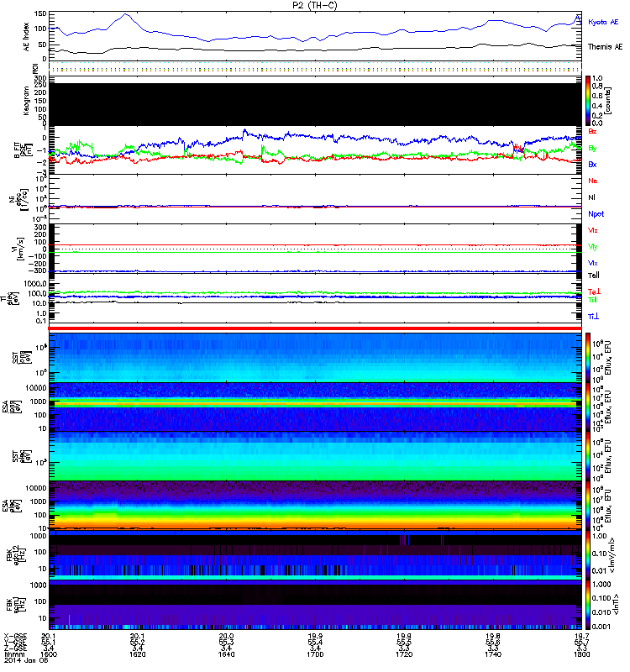Click the "<|nT|>" color bar label
Viewport: 630px width, 672px height.
617,605
